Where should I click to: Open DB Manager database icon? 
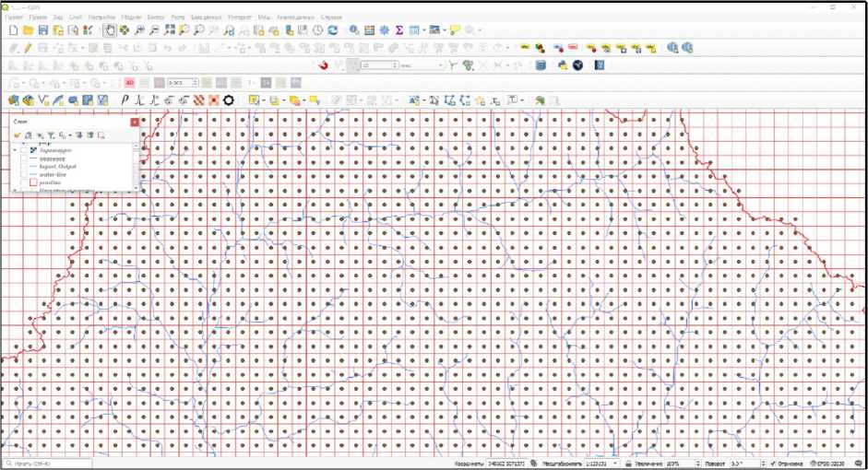[541, 65]
